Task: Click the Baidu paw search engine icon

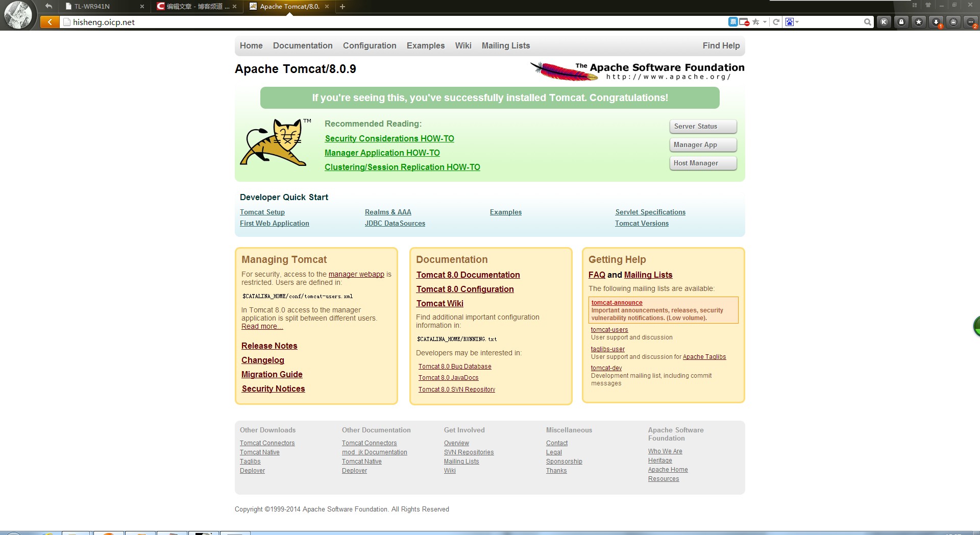Action: pyautogui.click(x=790, y=22)
